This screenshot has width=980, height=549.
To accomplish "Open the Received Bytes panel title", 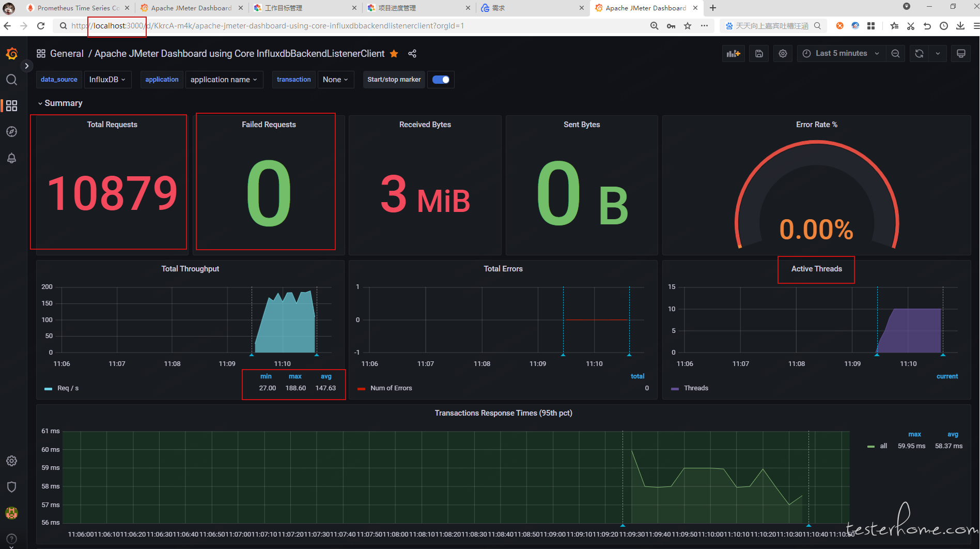I will (425, 125).
